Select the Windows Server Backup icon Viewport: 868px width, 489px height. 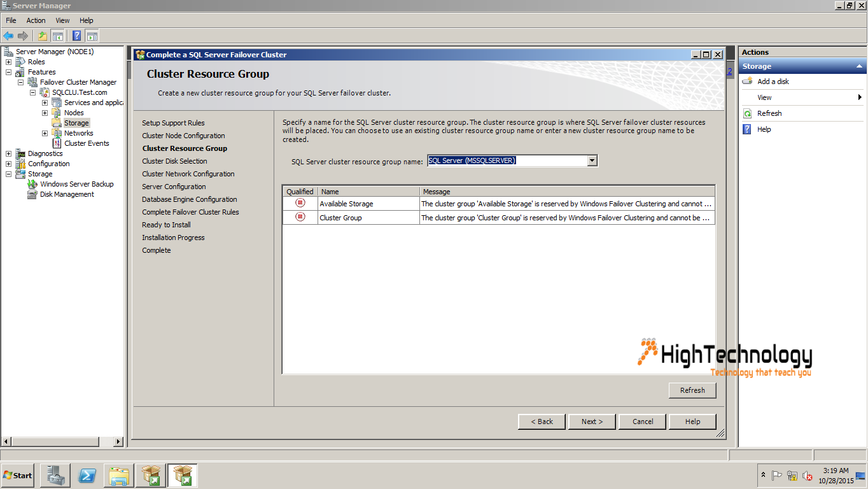(x=32, y=184)
